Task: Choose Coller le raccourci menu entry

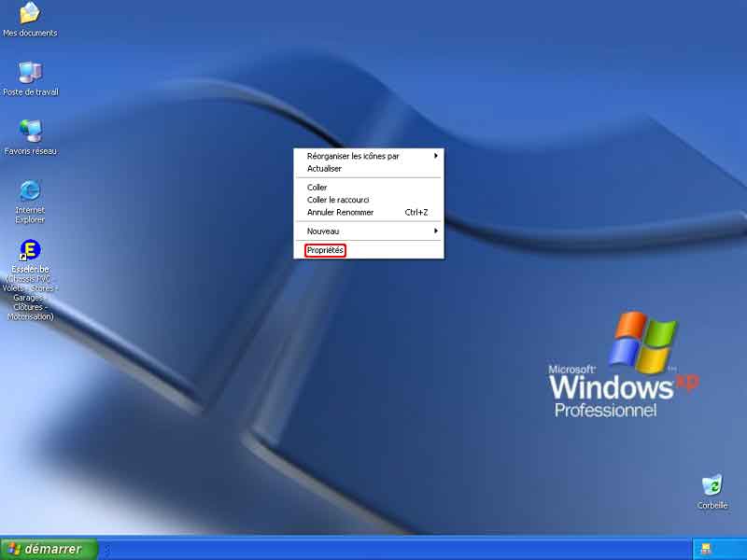Action: pyautogui.click(x=369, y=200)
